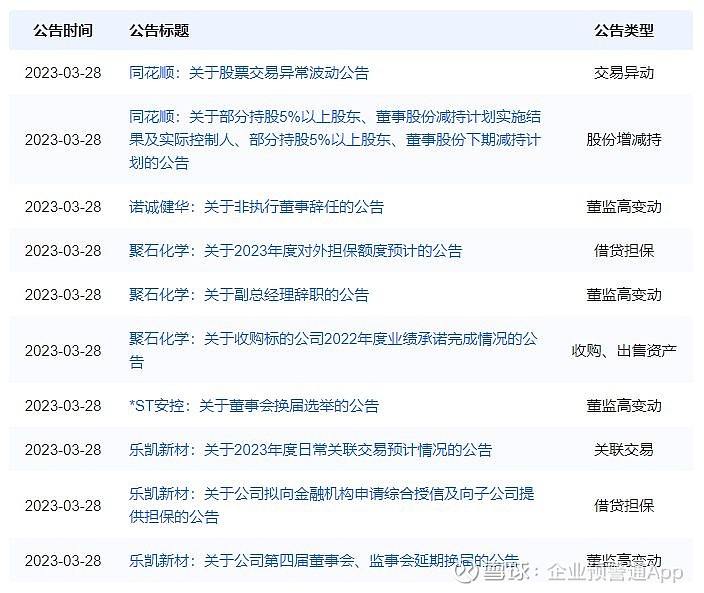Select 借贷担保 in 聚石化学 担保额度 row
The image size is (704, 593).
click(624, 250)
